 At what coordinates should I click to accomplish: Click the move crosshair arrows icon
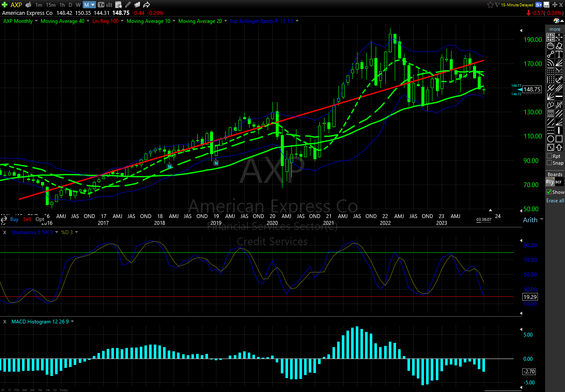pyautogui.click(x=555, y=5)
